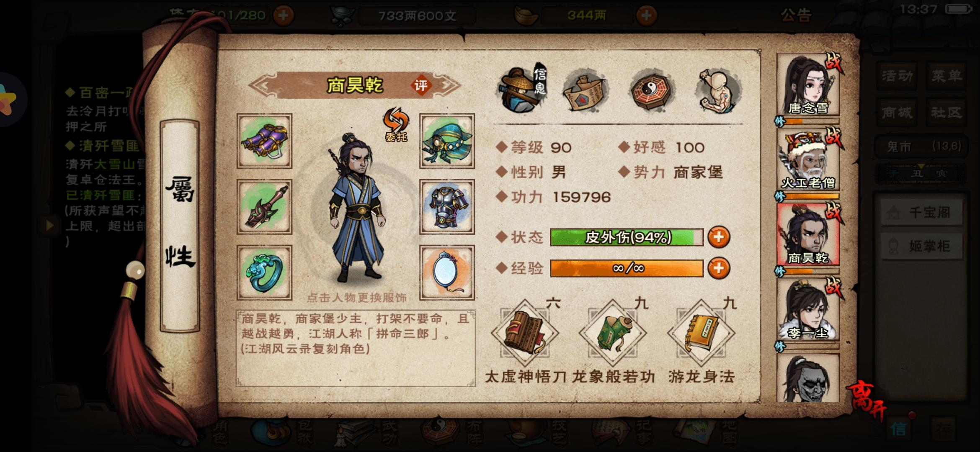Expand the quest panel arrow on left
Viewport: 980px width, 452px height.
click(x=49, y=226)
